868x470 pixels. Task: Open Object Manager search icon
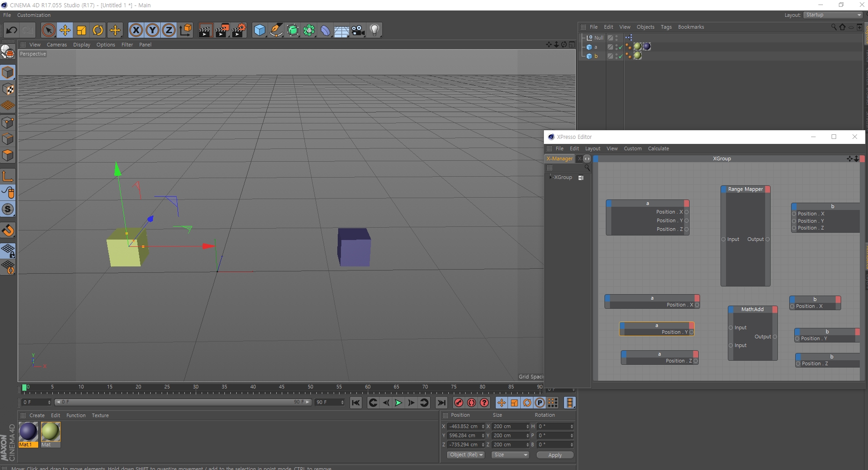pos(834,27)
